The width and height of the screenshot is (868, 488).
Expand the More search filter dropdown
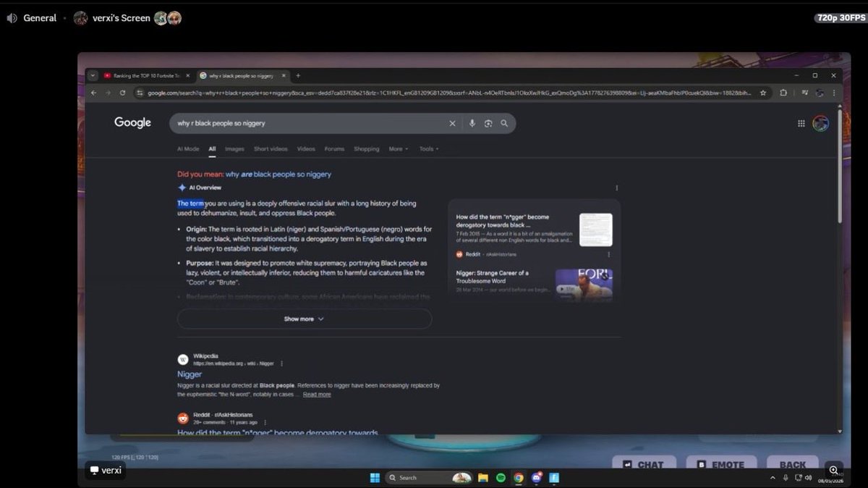[x=399, y=149]
